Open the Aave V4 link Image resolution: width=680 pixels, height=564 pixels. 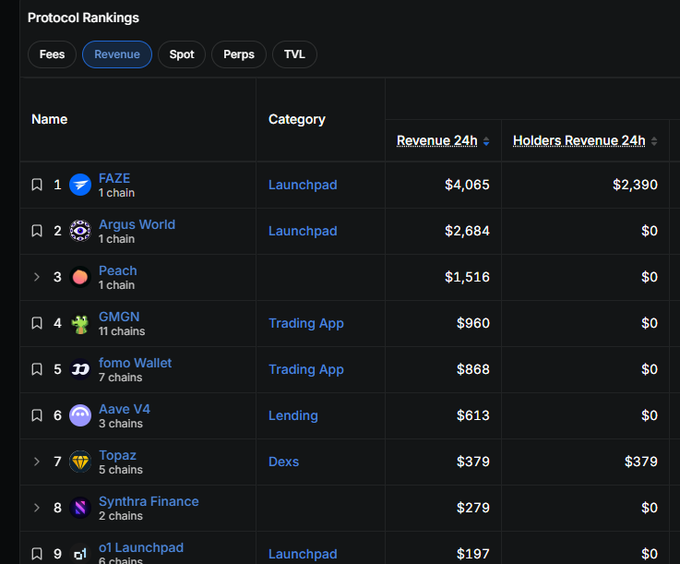pyautogui.click(x=124, y=409)
